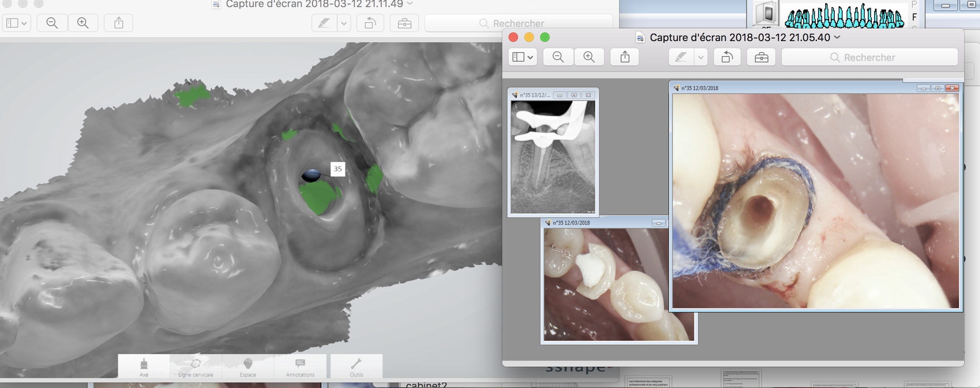Rotate the image in the back Preview window
The image size is (980, 388).
coord(370,23)
